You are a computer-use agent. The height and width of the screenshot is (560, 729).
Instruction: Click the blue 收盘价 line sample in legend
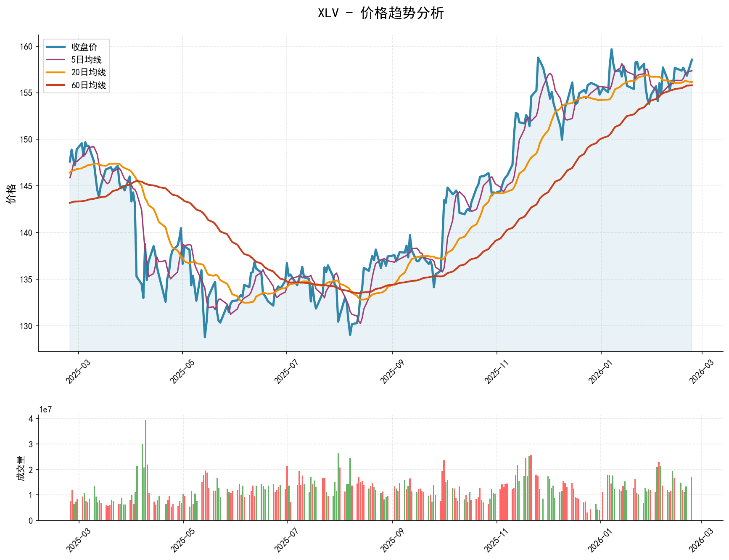55,47
